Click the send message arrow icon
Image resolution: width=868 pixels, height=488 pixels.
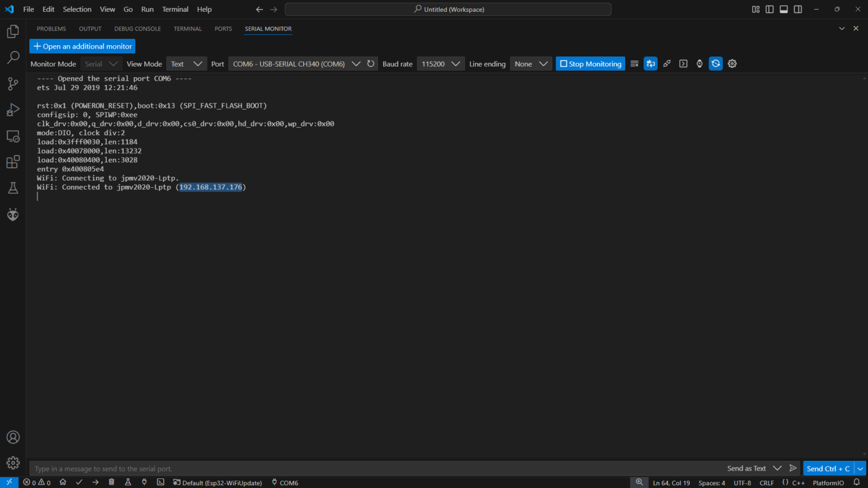click(x=793, y=468)
